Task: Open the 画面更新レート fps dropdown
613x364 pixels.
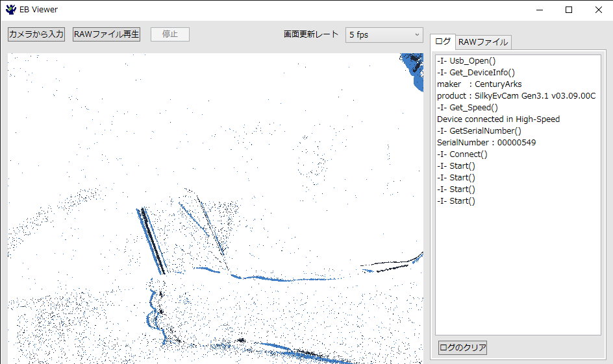Action: [384, 35]
